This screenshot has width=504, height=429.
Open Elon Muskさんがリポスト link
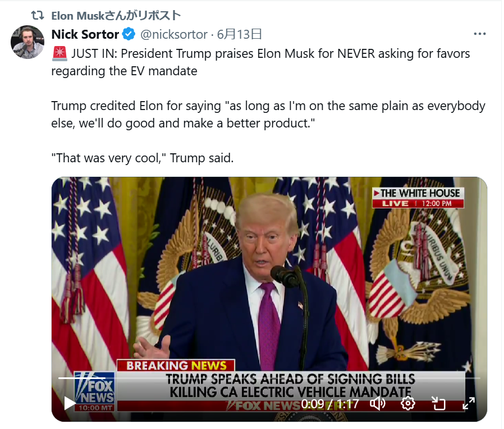(116, 15)
